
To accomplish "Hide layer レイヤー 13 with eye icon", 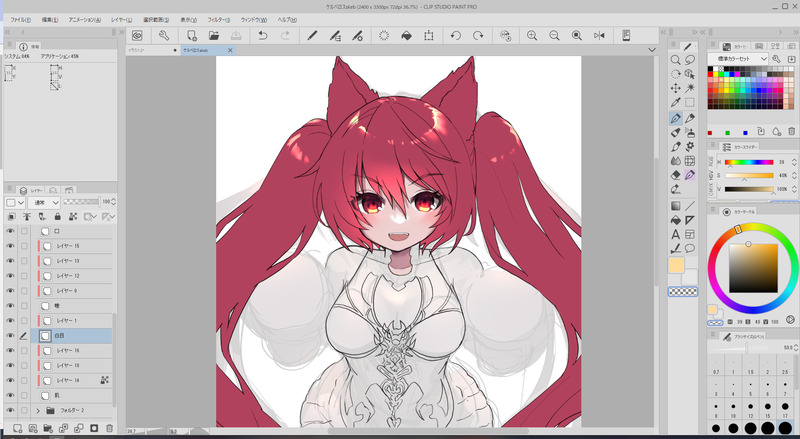I will 10,261.
